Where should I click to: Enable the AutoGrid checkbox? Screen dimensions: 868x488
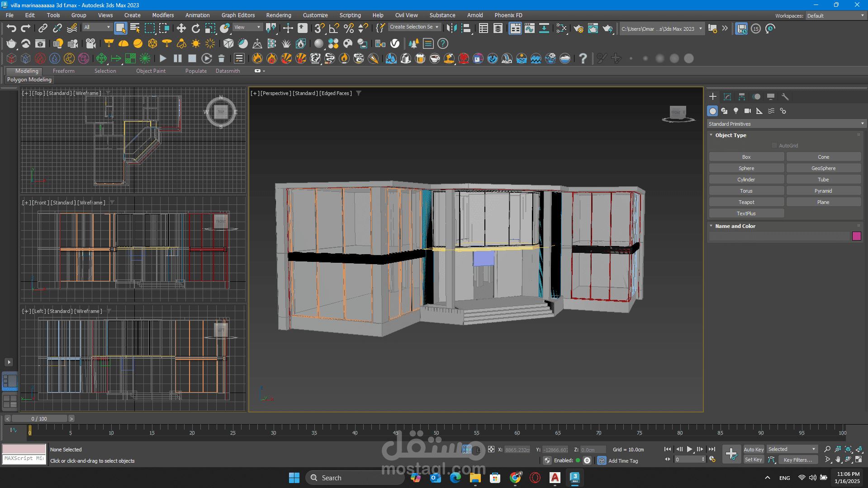pyautogui.click(x=774, y=146)
